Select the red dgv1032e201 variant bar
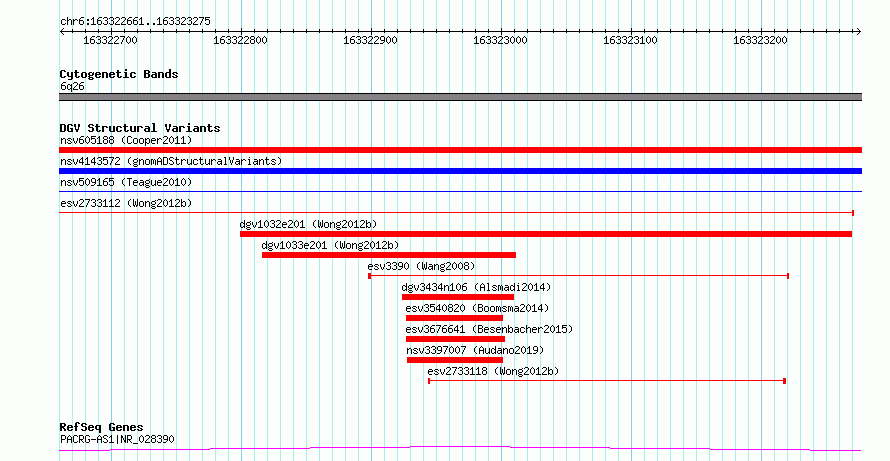 pos(546,234)
